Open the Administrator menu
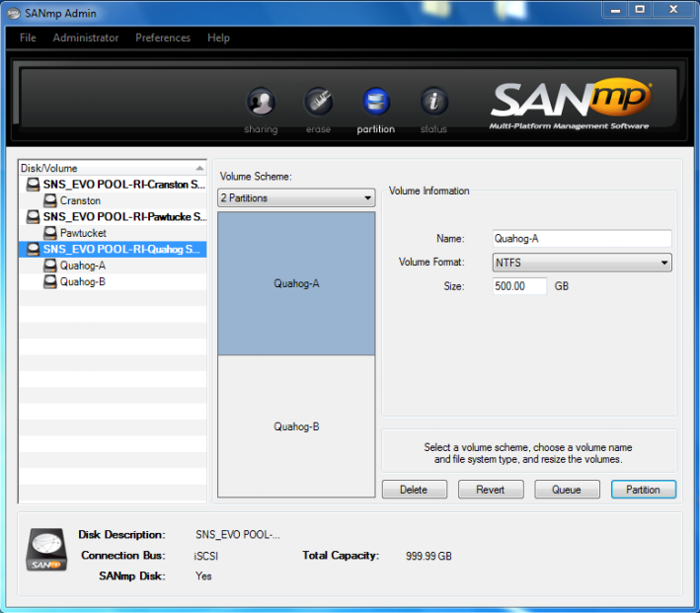This screenshot has width=700, height=613. click(x=86, y=38)
